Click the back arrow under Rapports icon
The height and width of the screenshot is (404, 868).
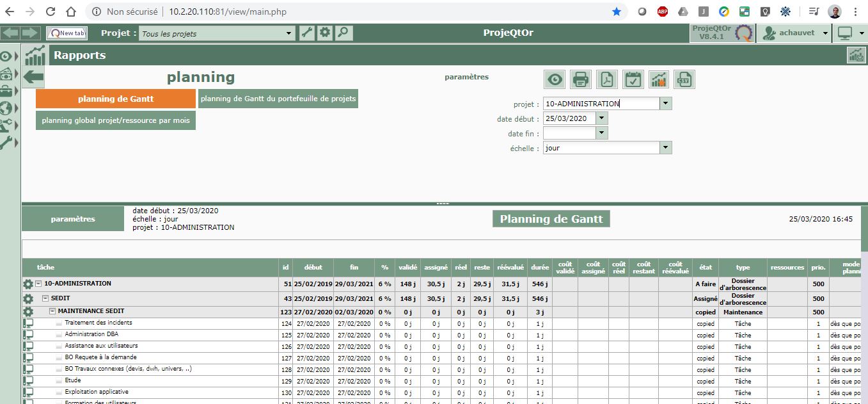pyautogui.click(x=33, y=77)
